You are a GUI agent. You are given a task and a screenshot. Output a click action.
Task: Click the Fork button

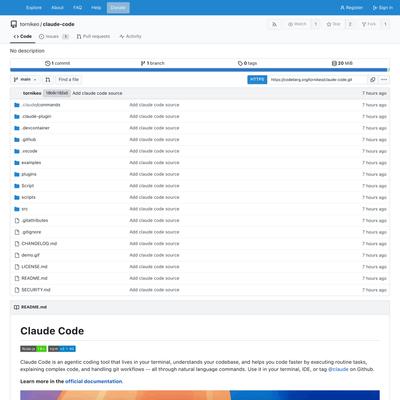(369, 24)
